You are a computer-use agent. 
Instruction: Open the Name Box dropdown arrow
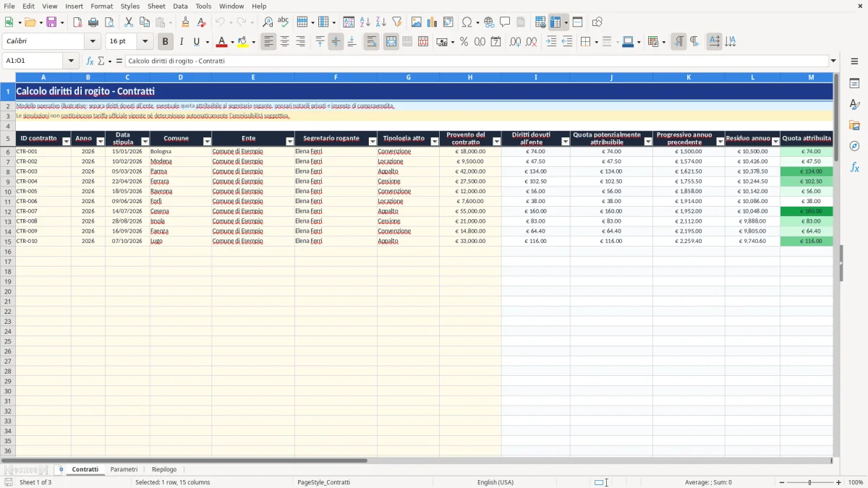(x=71, y=61)
